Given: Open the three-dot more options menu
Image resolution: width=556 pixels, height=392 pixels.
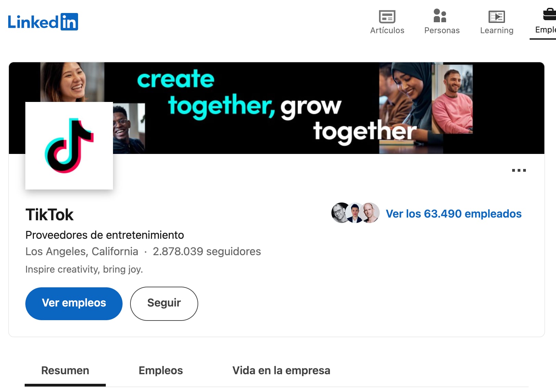Looking at the screenshot, I should point(519,170).
